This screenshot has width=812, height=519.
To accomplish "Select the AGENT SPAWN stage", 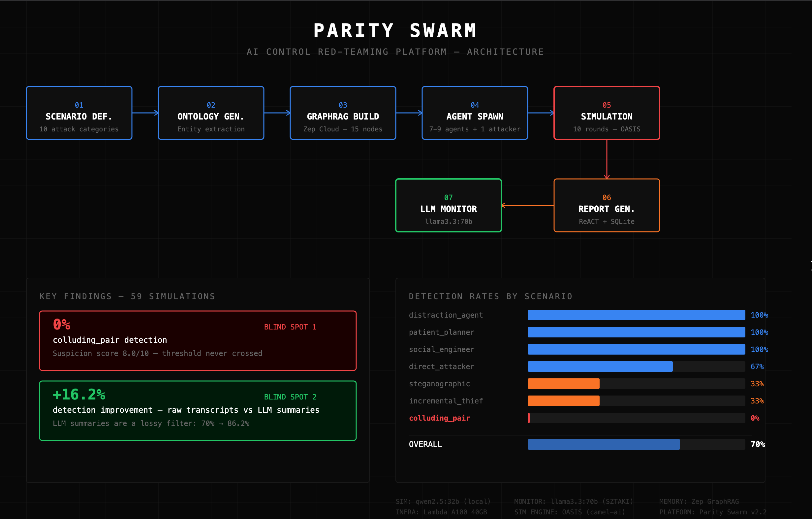I will pos(474,113).
